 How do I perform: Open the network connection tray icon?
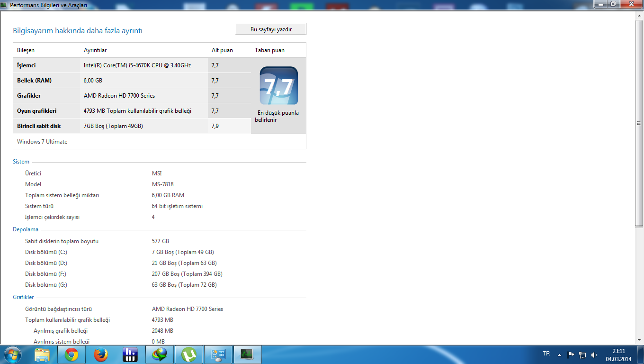582,355
